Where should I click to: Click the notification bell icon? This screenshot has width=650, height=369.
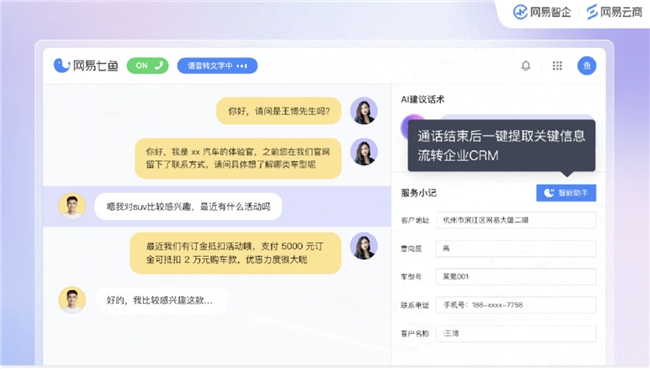(526, 66)
